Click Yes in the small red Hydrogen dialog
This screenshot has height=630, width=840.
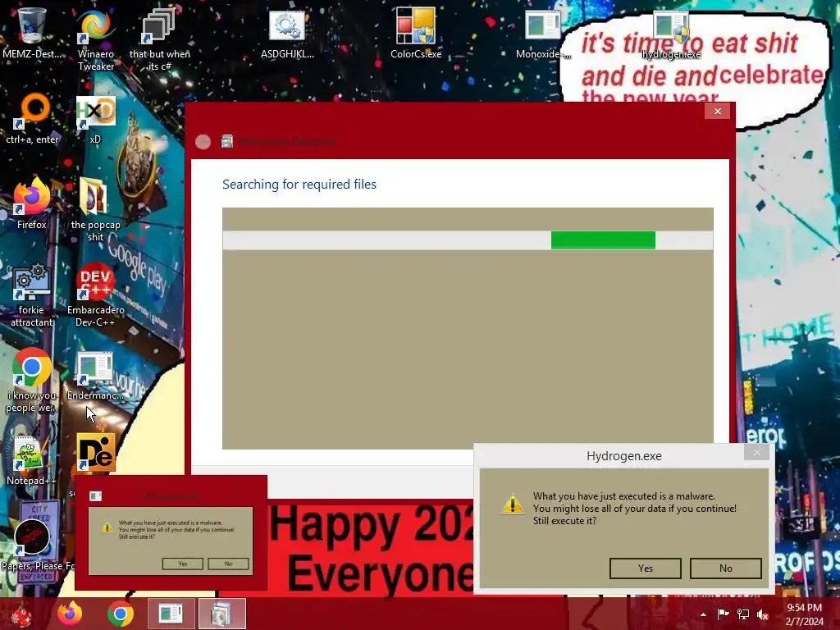pos(183,564)
